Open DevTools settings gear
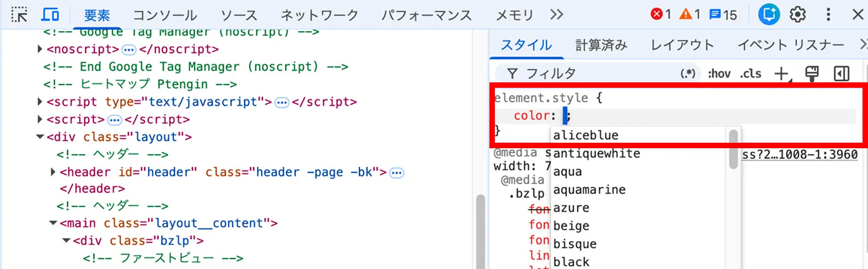The image size is (868, 269). pos(798,14)
